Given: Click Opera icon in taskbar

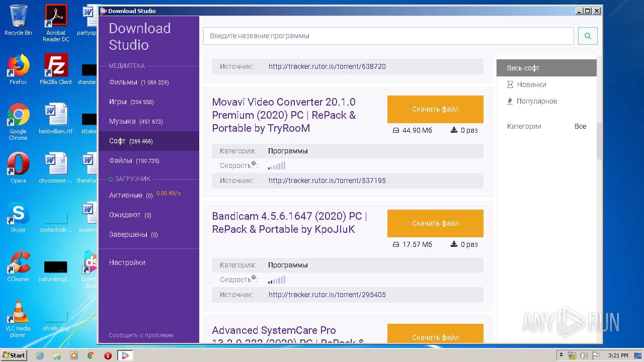Looking at the screenshot, I should [108, 355].
